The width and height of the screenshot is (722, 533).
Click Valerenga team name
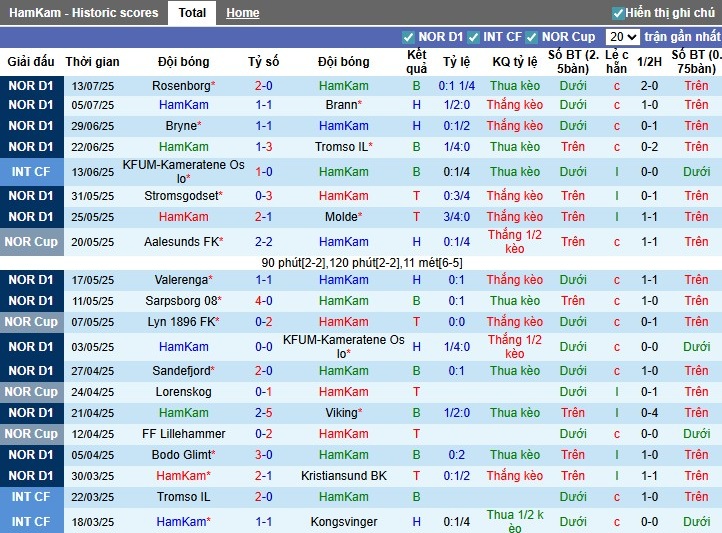tap(181, 280)
